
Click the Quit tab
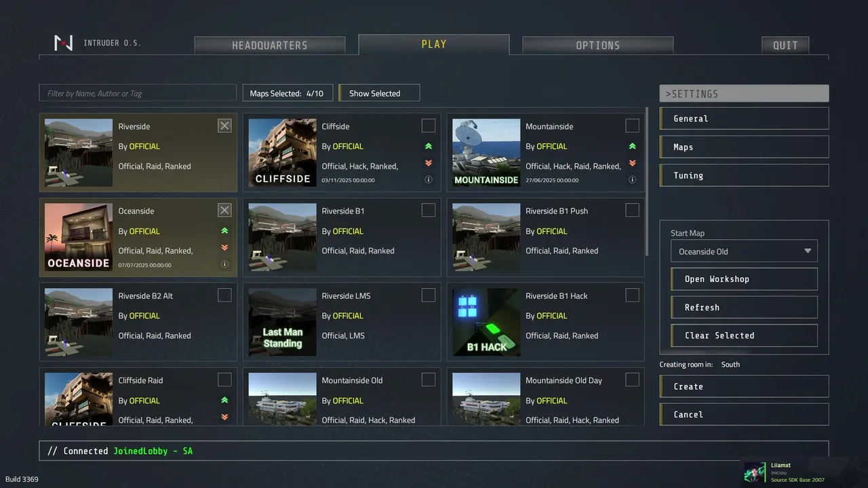[785, 45]
